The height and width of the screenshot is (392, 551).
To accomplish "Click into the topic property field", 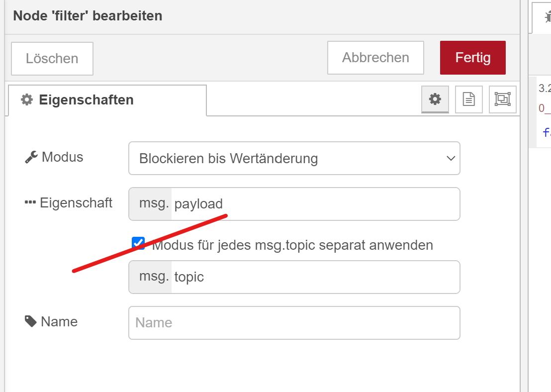I will coord(313,277).
